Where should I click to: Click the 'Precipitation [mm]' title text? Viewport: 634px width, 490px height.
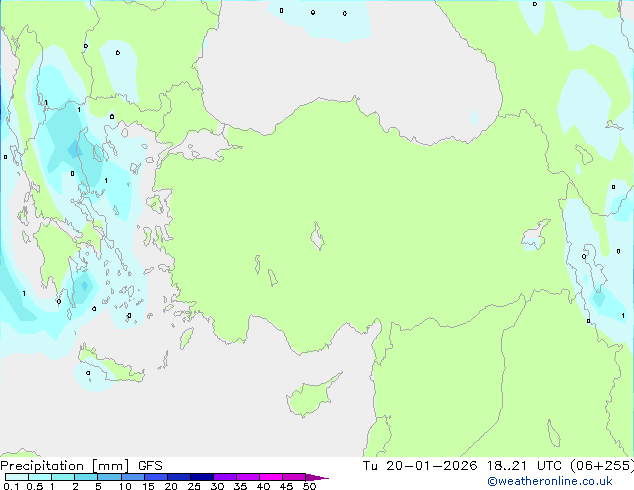tap(65, 466)
